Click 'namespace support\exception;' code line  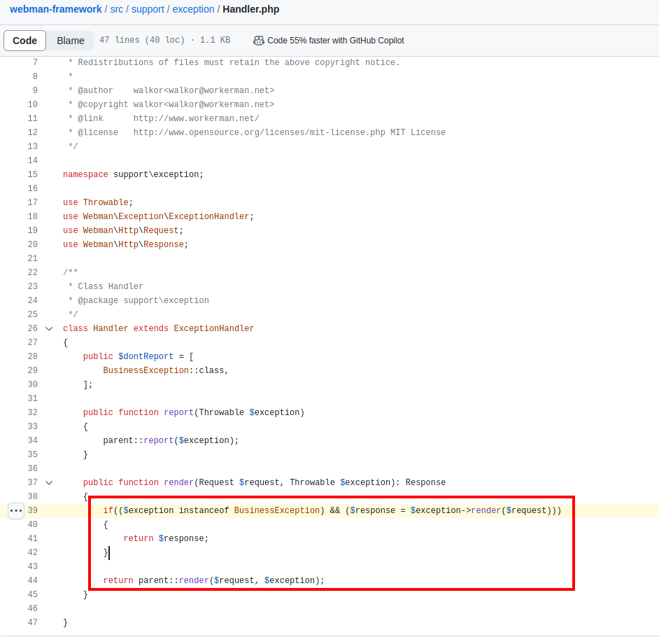tap(133, 174)
